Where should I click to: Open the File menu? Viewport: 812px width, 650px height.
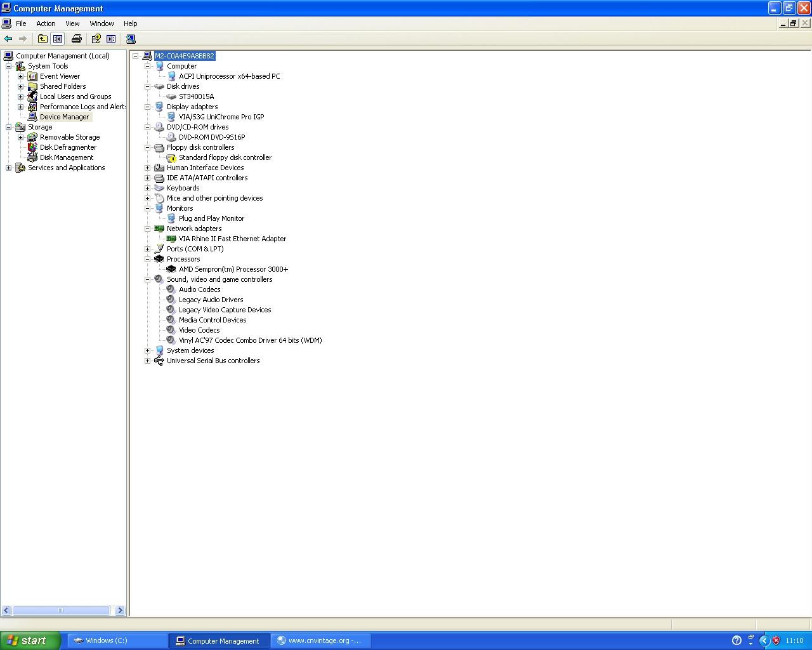point(21,23)
